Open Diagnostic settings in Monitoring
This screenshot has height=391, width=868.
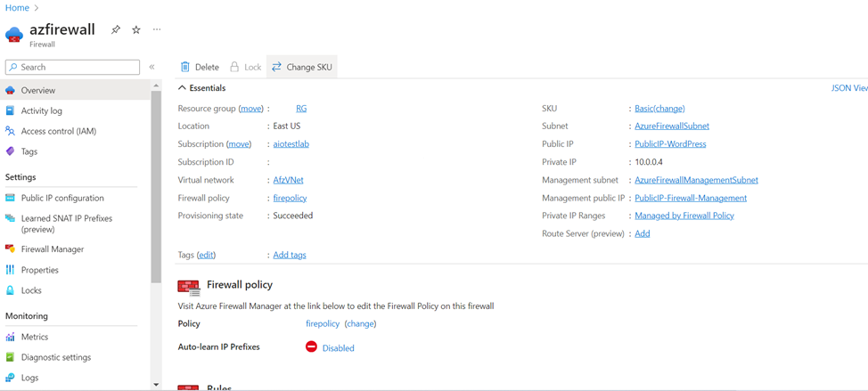click(x=55, y=357)
